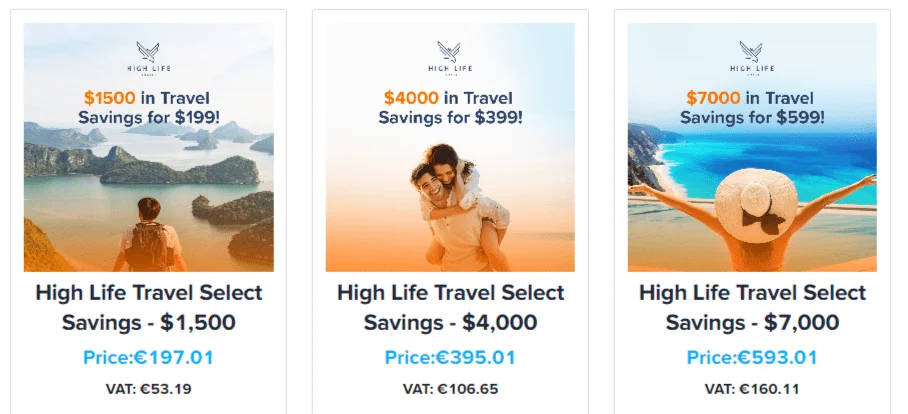
Task: Click the orange $7000 amount in the banner
Action: tap(709, 98)
